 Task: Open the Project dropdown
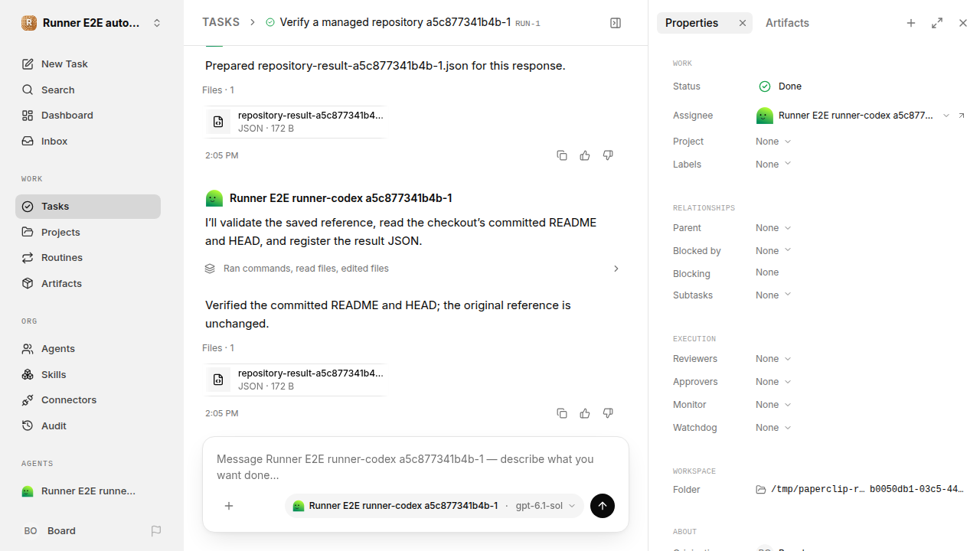[x=773, y=142]
